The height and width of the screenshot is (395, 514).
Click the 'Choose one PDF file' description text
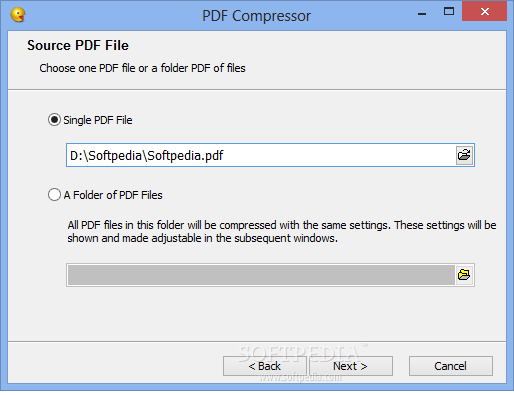[x=142, y=68]
